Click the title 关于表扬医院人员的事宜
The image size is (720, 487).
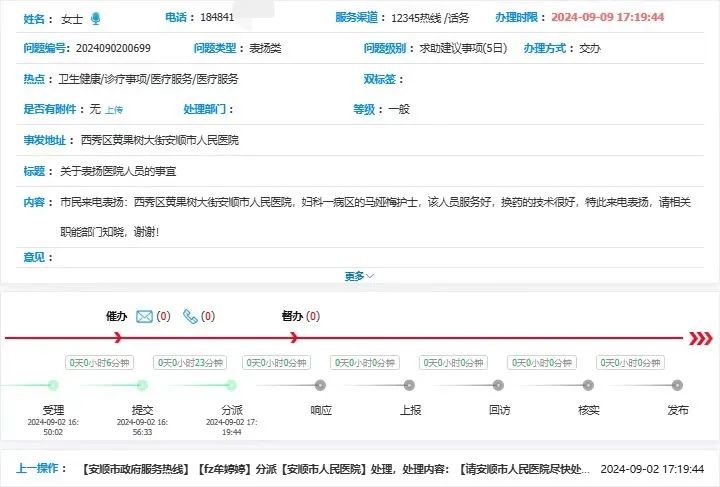point(118,171)
